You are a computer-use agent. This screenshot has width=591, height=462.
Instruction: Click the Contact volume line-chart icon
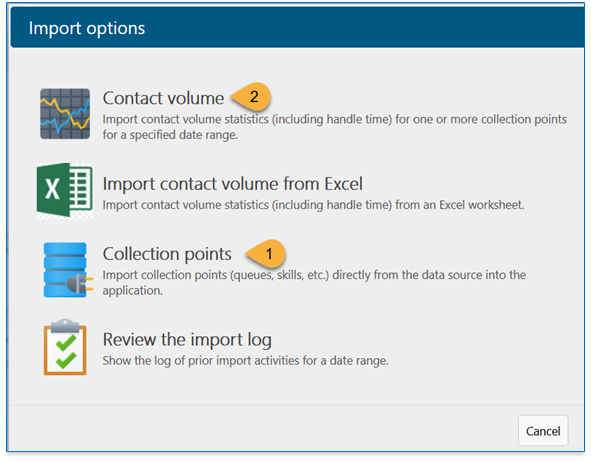(x=65, y=114)
